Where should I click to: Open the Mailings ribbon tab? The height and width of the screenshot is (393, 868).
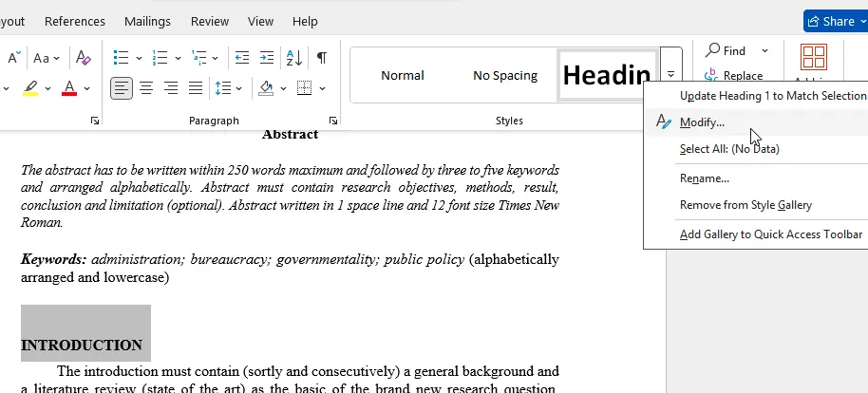(147, 21)
